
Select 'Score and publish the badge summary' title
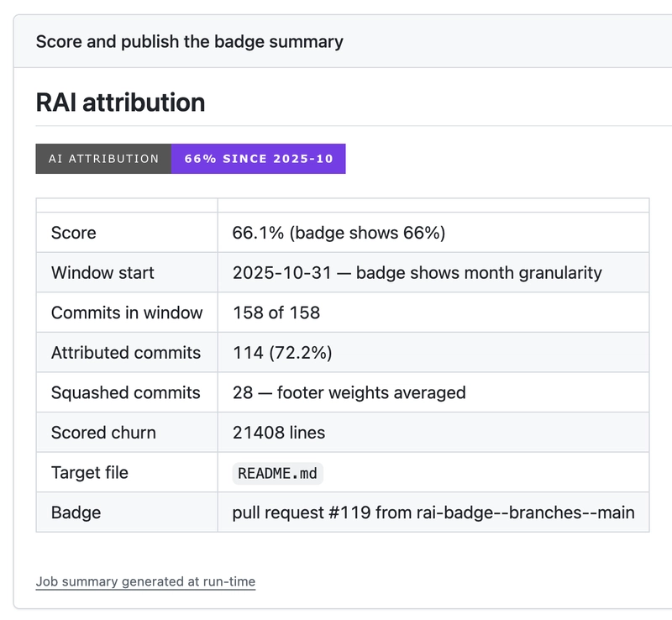click(190, 42)
